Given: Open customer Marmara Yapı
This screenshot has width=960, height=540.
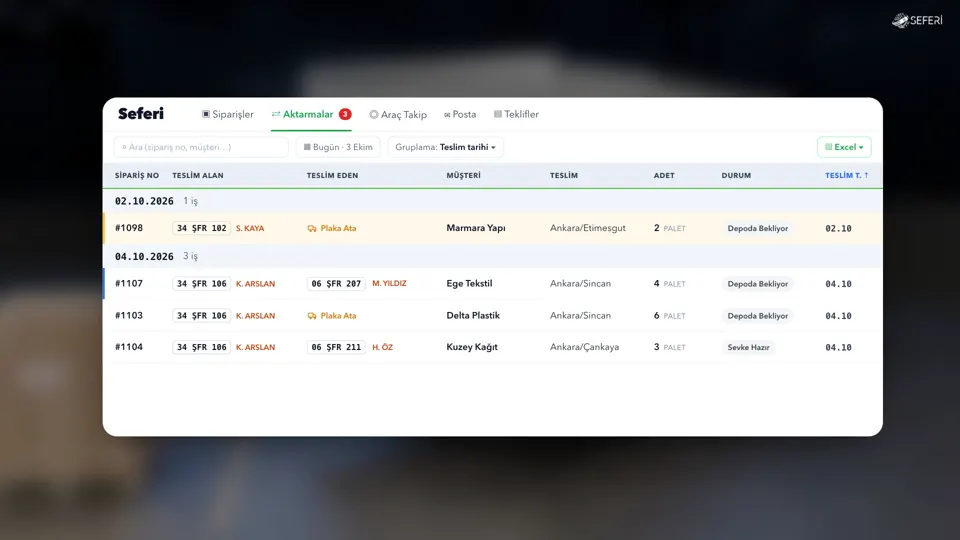Looking at the screenshot, I should [476, 228].
